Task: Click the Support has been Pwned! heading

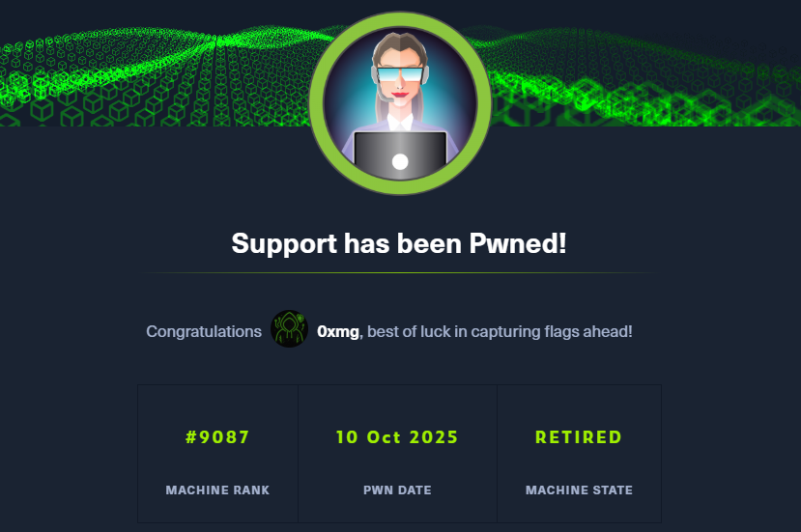Action: point(399,243)
